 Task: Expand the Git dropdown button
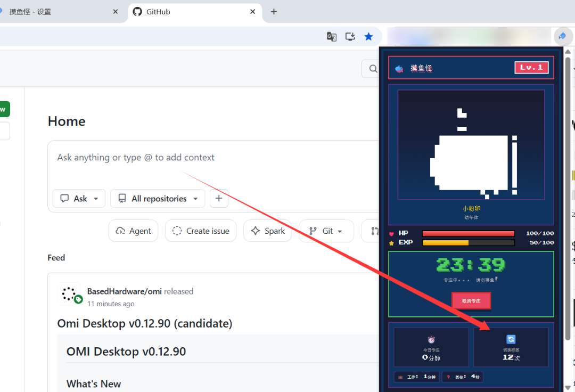pyautogui.click(x=326, y=231)
